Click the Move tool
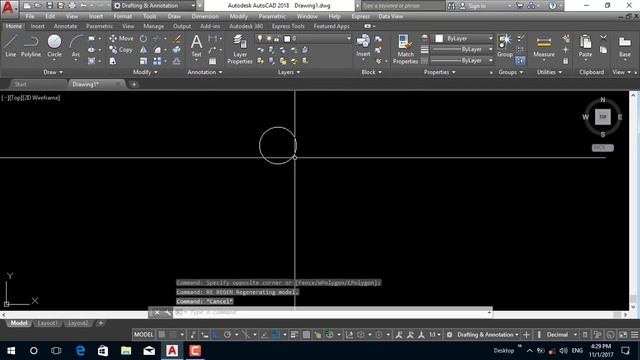Viewport: 640px width, 360px height. click(x=121, y=38)
